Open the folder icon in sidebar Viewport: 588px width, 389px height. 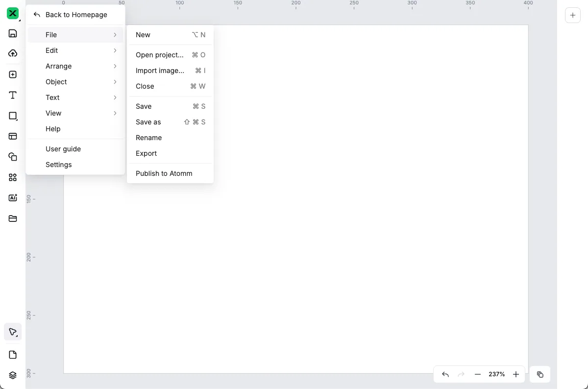pos(13,219)
